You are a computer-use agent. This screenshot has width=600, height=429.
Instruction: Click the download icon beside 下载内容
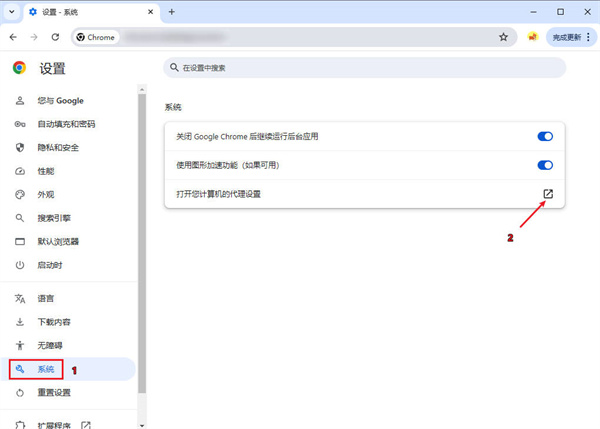pos(20,322)
